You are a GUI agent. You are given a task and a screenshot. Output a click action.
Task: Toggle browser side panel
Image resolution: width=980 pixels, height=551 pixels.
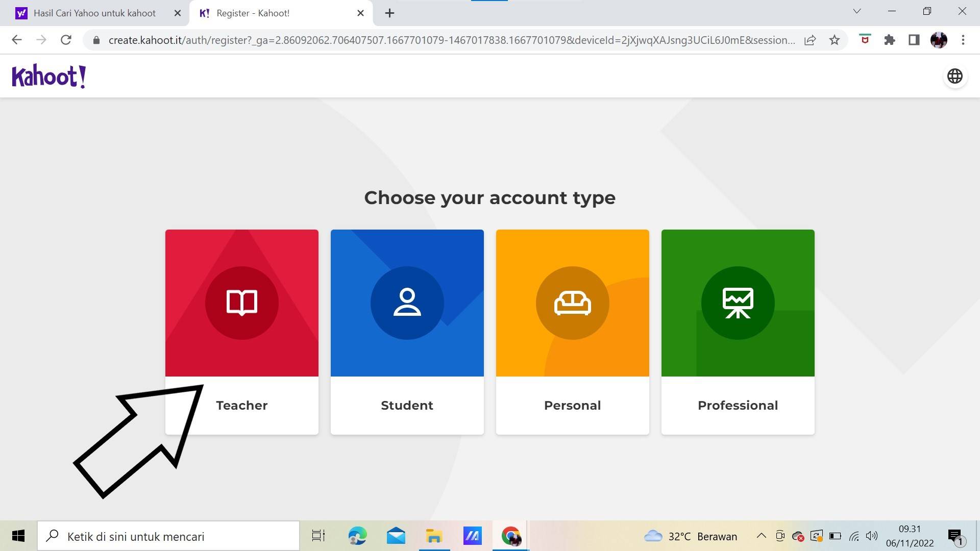914,40
